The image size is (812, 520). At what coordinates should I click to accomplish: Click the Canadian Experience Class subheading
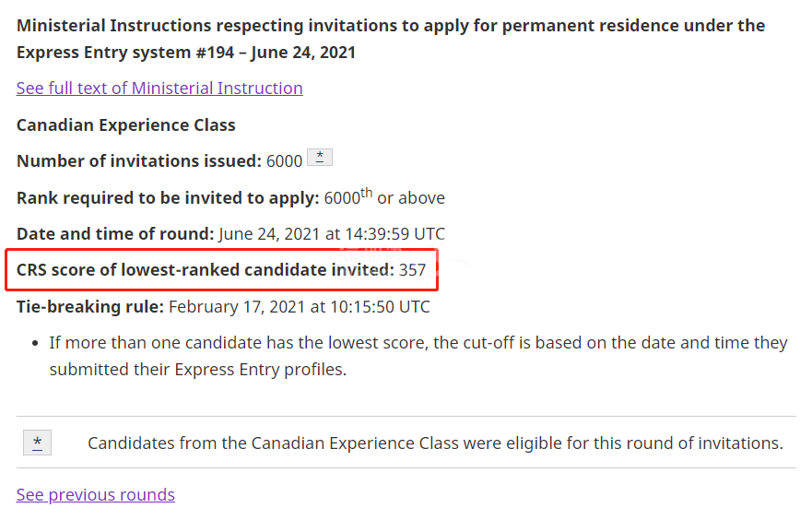coord(126,124)
